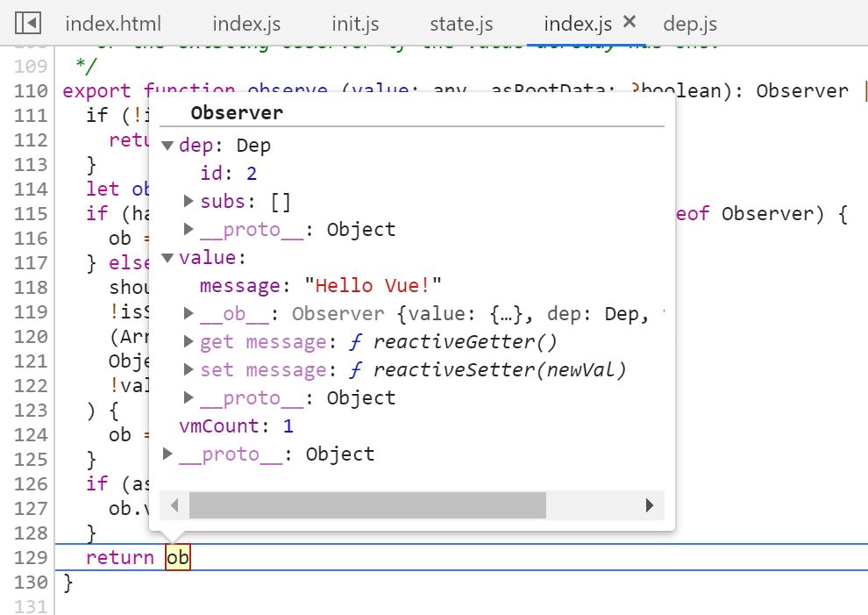Expand get message reactiveGetter entry
Screen dimensions: 868x615
[x=189, y=341]
